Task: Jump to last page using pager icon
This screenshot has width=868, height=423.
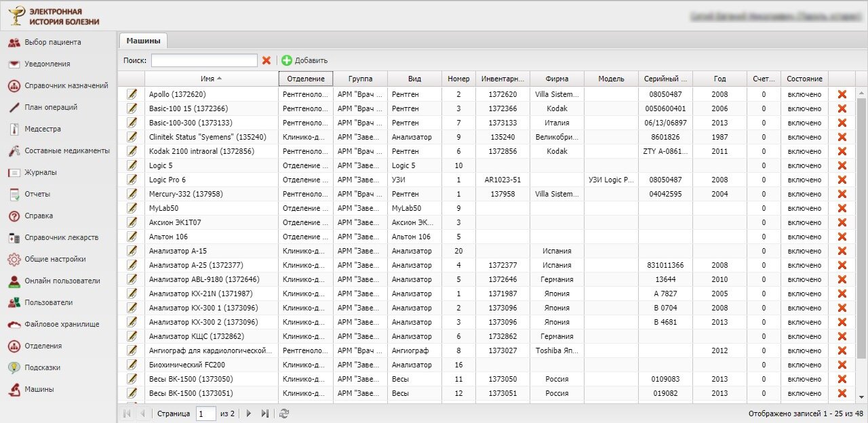Action: coord(265,414)
